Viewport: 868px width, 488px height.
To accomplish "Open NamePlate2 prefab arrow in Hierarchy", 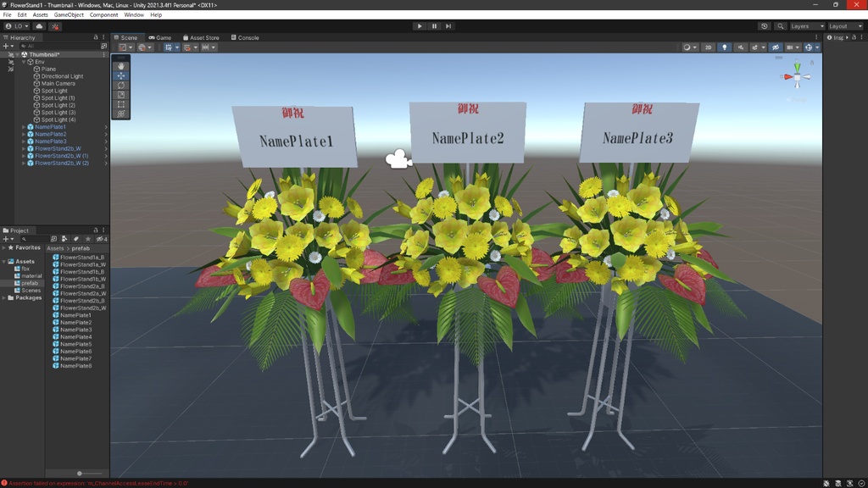I will pos(106,135).
